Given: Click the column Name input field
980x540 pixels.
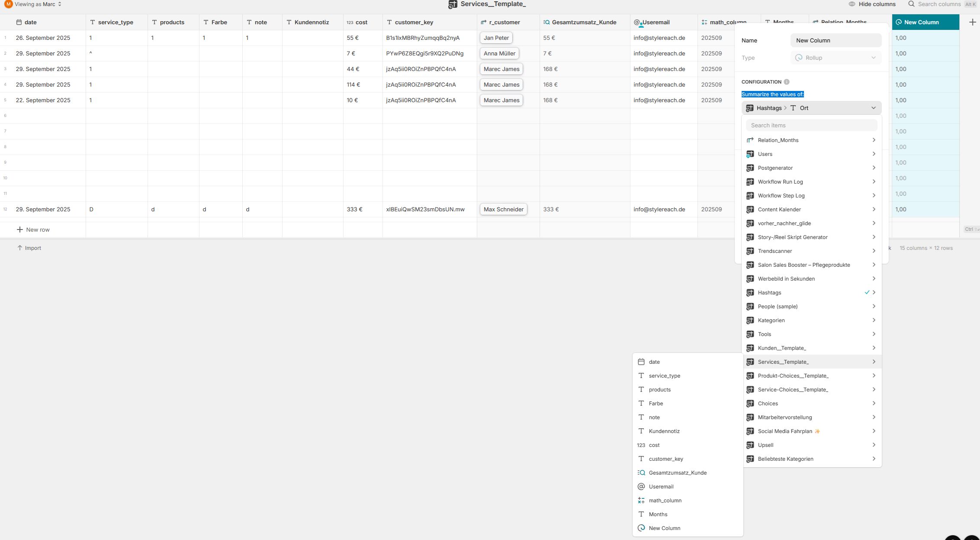Looking at the screenshot, I should tap(835, 40).
